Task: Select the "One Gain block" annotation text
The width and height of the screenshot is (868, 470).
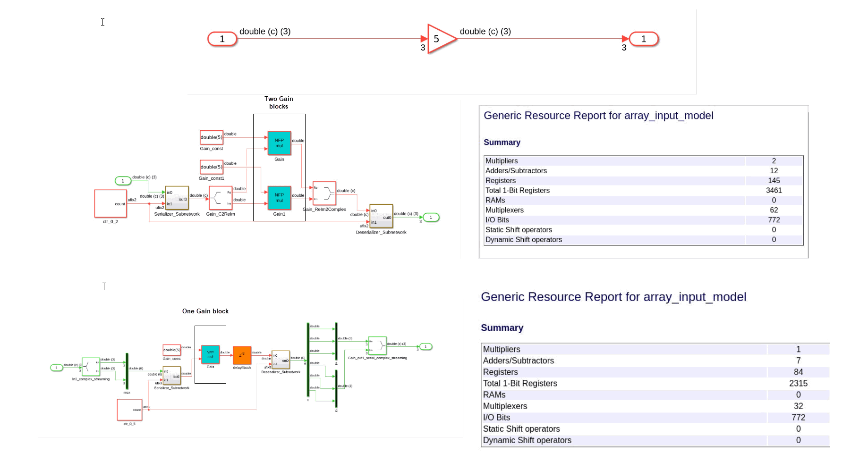Action: (x=205, y=311)
